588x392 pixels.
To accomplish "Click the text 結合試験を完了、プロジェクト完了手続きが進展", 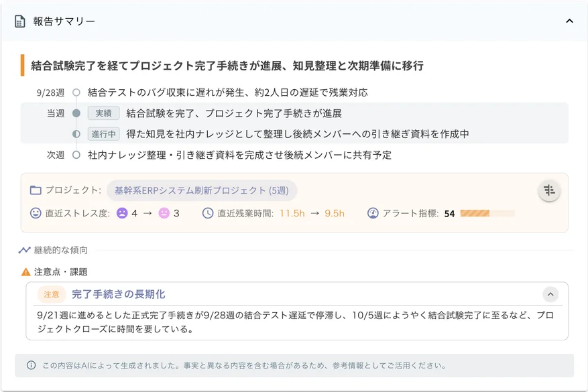I will (234, 113).
